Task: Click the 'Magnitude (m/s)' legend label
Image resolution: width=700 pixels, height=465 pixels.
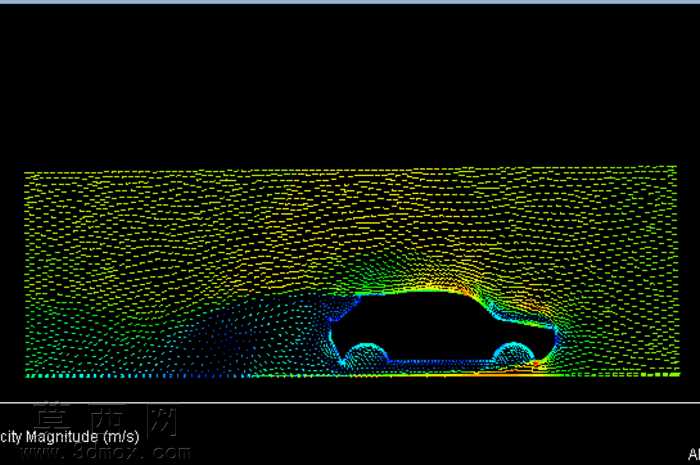Action: click(82, 436)
